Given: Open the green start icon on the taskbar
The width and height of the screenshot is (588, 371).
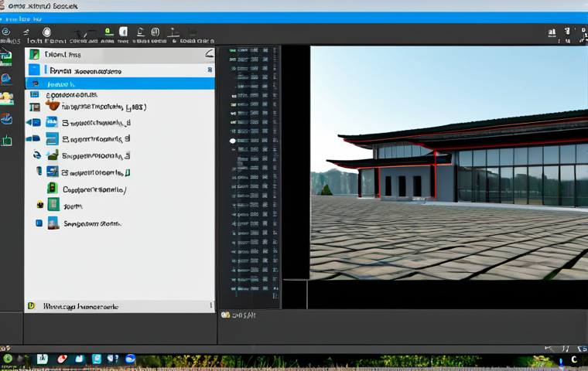Looking at the screenshot, I should [x=8, y=359].
